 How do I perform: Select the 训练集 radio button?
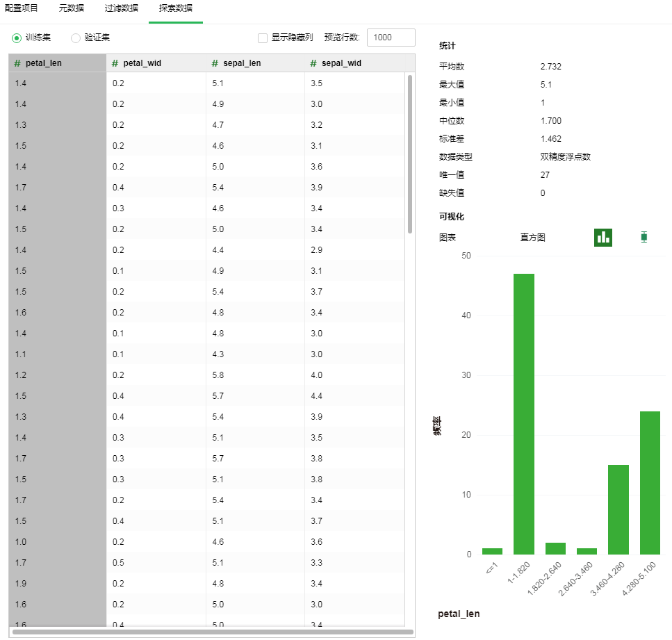[x=17, y=38]
